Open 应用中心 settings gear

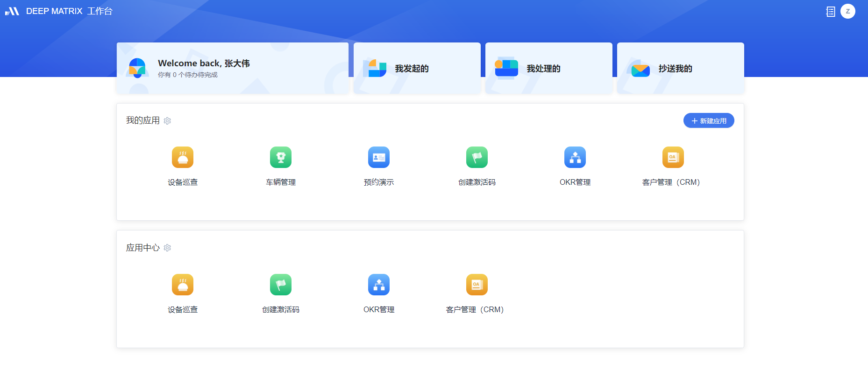(167, 248)
